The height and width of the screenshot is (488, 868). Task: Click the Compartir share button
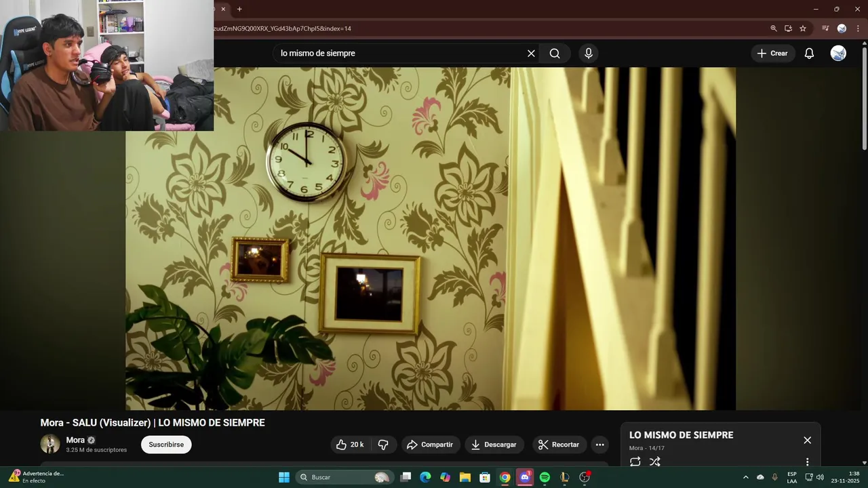[430, 445]
